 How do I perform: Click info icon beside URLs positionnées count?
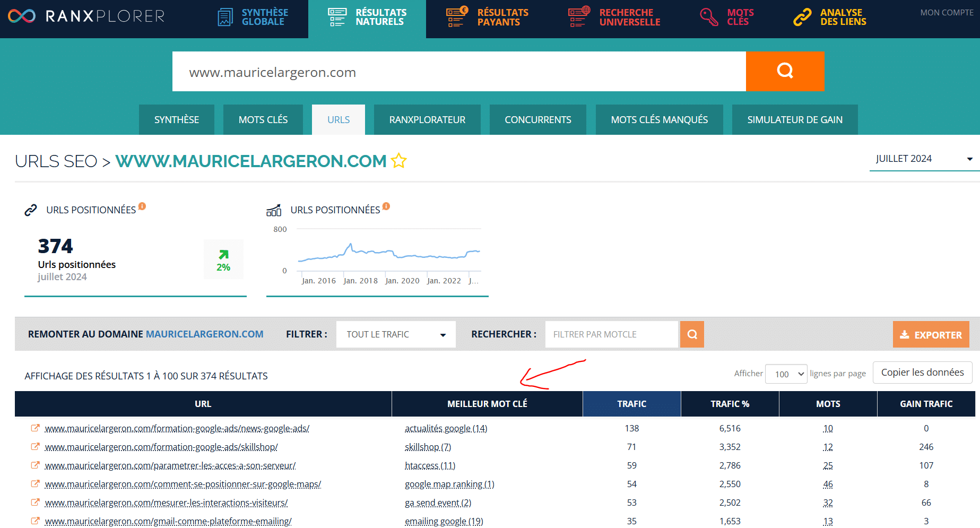pos(142,206)
